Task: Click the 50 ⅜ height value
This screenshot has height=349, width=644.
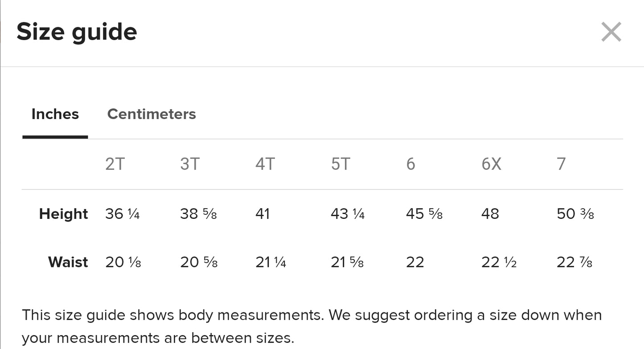Action: (x=575, y=214)
